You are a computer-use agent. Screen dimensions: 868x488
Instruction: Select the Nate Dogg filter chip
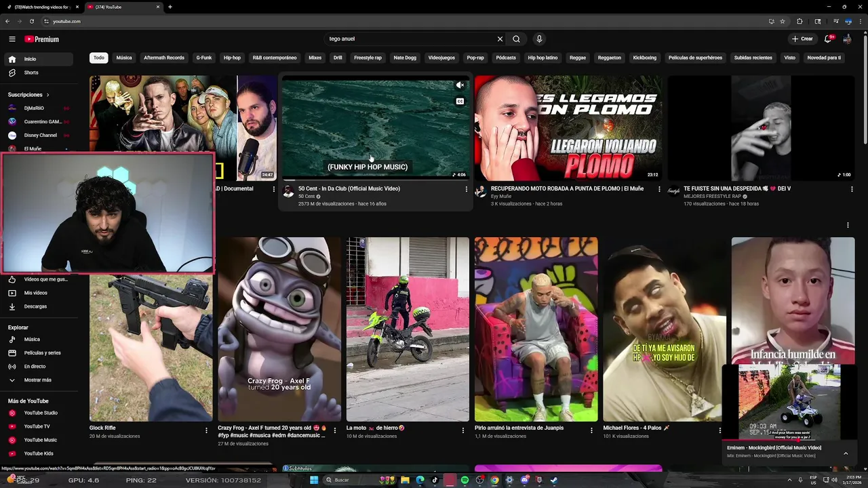[405, 58]
